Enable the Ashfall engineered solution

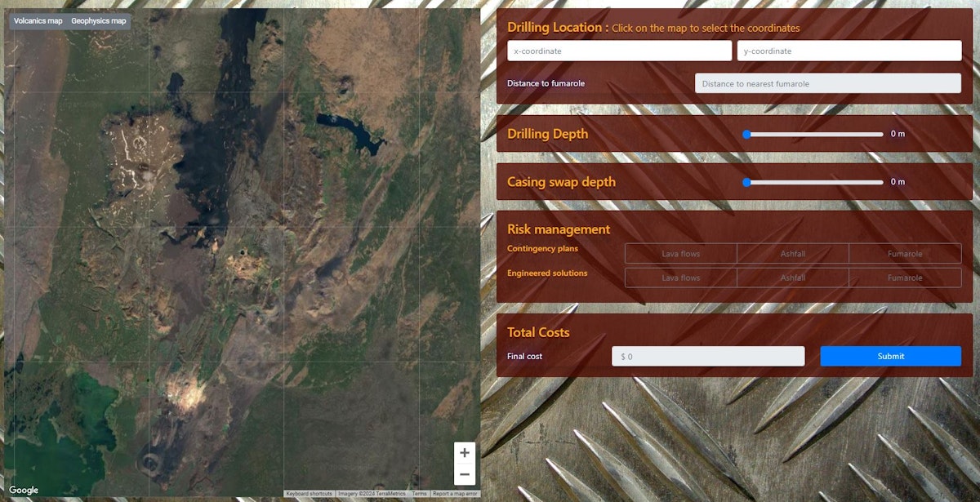[791, 278]
